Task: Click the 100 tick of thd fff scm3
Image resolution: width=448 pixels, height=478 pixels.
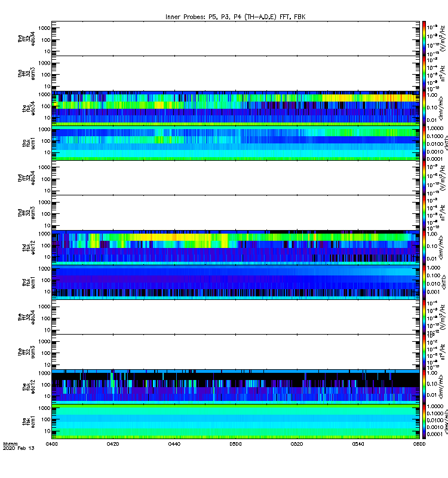Action: [47, 214]
